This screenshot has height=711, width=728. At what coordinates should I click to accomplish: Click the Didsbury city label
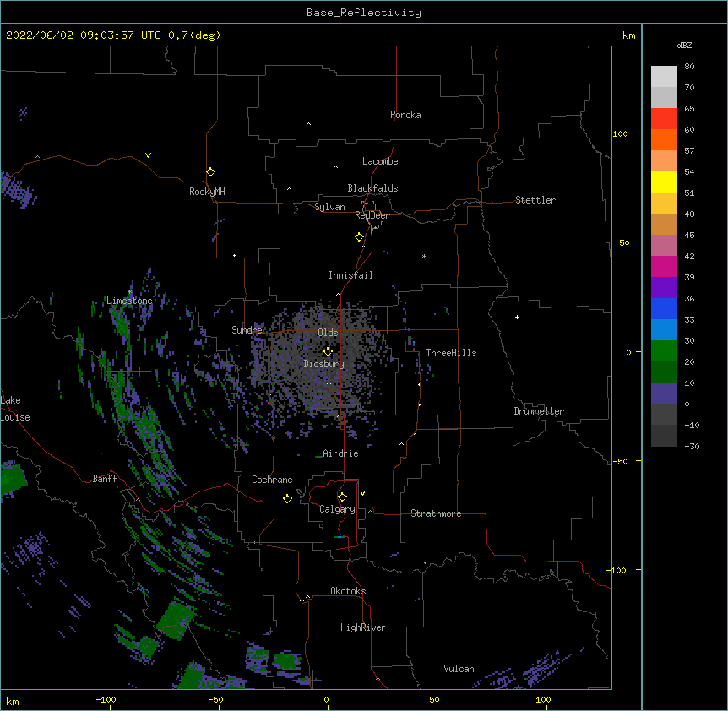(324, 364)
